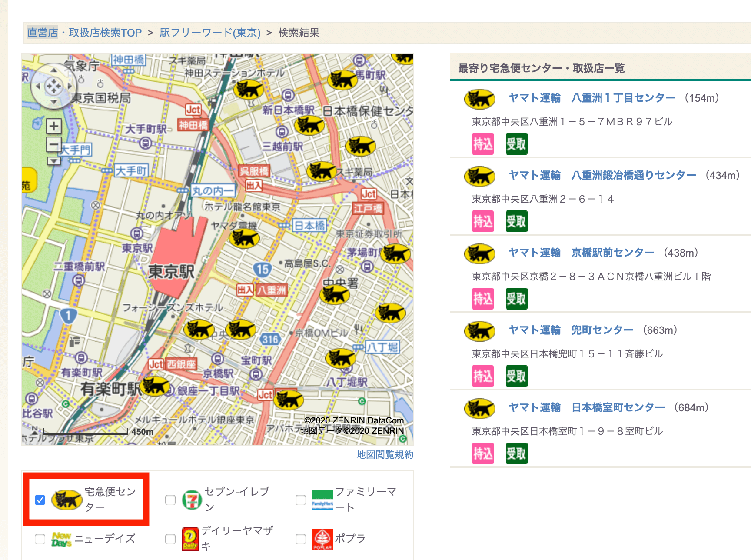Open ヤマト運輸 八重洲鍛冶橋通りセンター link
This screenshot has height=560, width=751.
pyautogui.click(x=602, y=175)
